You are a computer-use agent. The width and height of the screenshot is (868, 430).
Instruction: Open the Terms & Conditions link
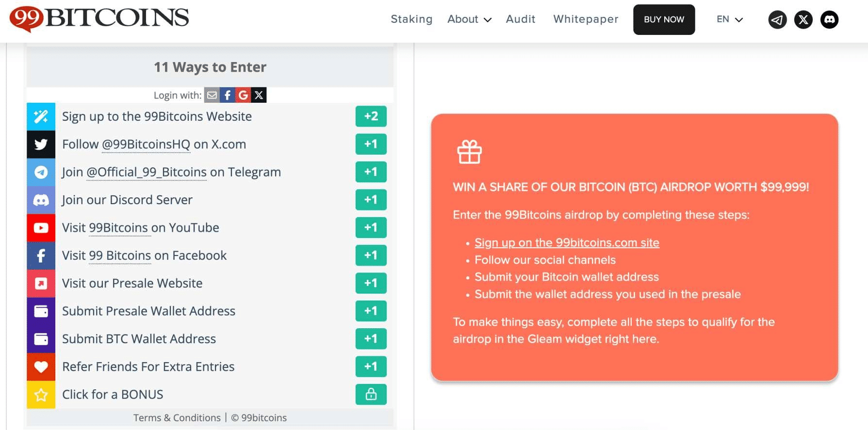[x=177, y=418]
